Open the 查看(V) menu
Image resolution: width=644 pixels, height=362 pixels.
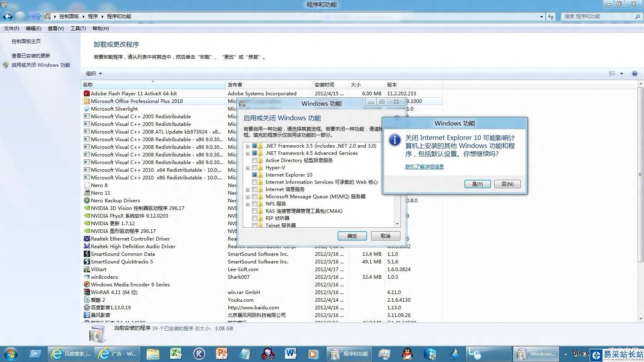click(x=56, y=29)
